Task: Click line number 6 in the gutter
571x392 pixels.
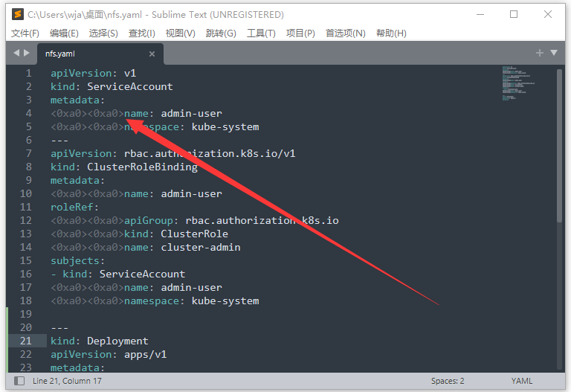Action: (x=28, y=141)
